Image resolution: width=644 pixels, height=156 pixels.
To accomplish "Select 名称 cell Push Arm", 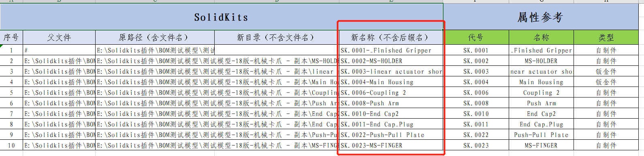I will [541, 103].
